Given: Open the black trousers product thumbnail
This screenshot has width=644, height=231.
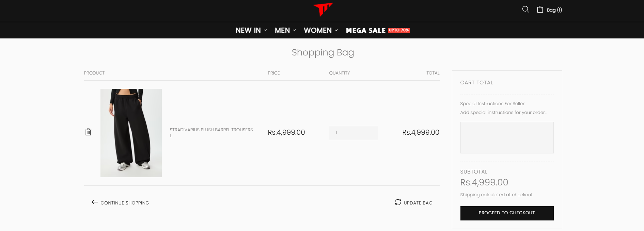Looking at the screenshot, I should pos(131,133).
